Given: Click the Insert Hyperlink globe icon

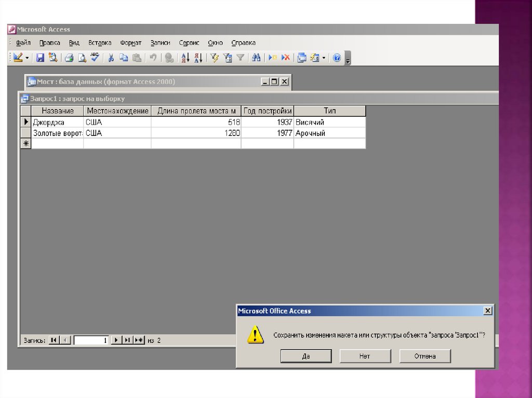Looking at the screenshot, I should pyautogui.click(x=169, y=58).
